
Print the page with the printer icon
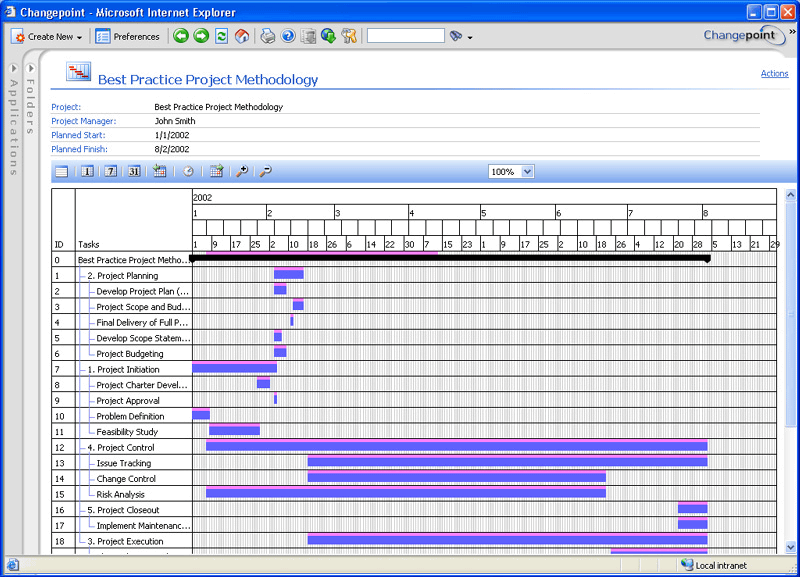(x=268, y=36)
